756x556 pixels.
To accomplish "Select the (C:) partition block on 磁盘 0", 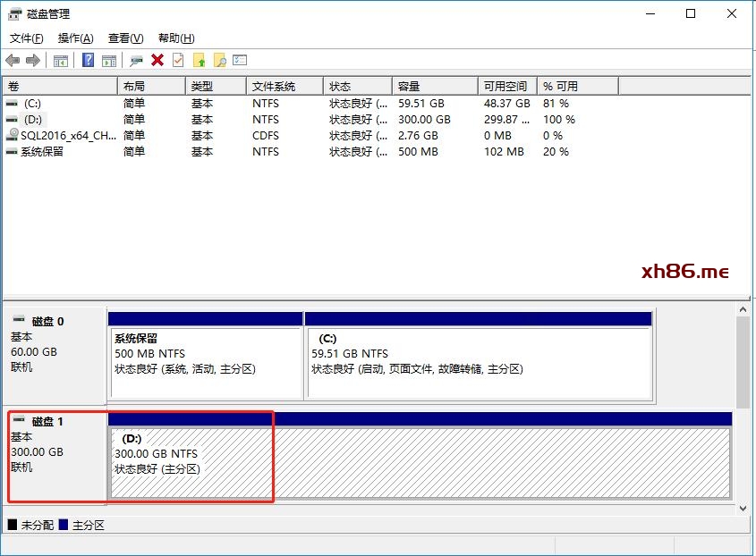I will click(478, 362).
